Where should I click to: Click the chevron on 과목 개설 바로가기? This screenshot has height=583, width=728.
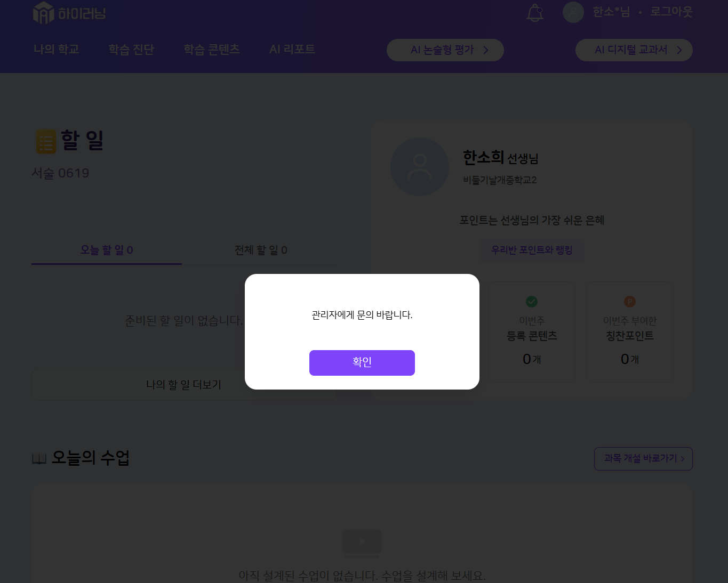pos(683,459)
